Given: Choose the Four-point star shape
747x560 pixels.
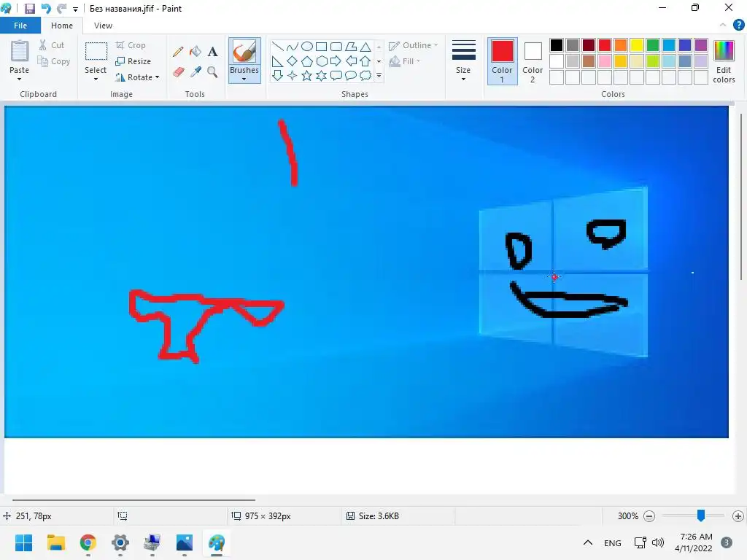Looking at the screenshot, I should (292, 75).
